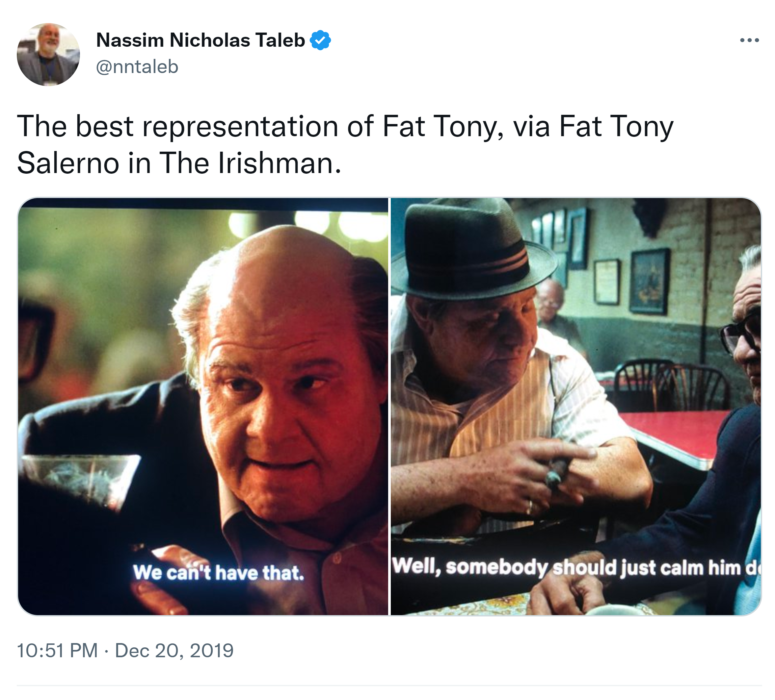Click the blue verified badge
The height and width of the screenshot is (700, 775).
pos(320,40)
